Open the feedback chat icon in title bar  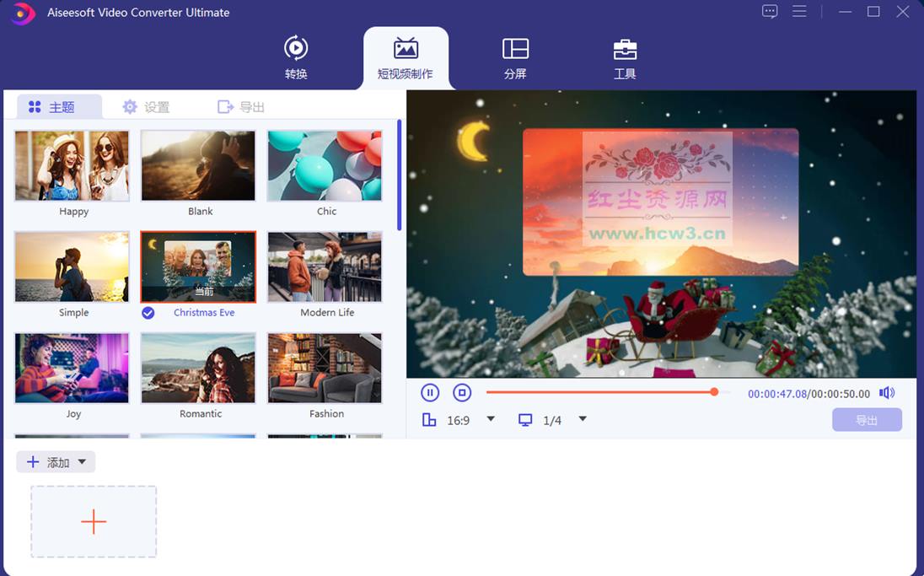769,12
